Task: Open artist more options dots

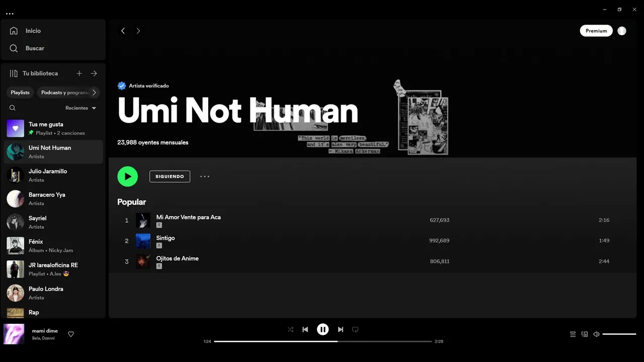Action: point(205,176)
